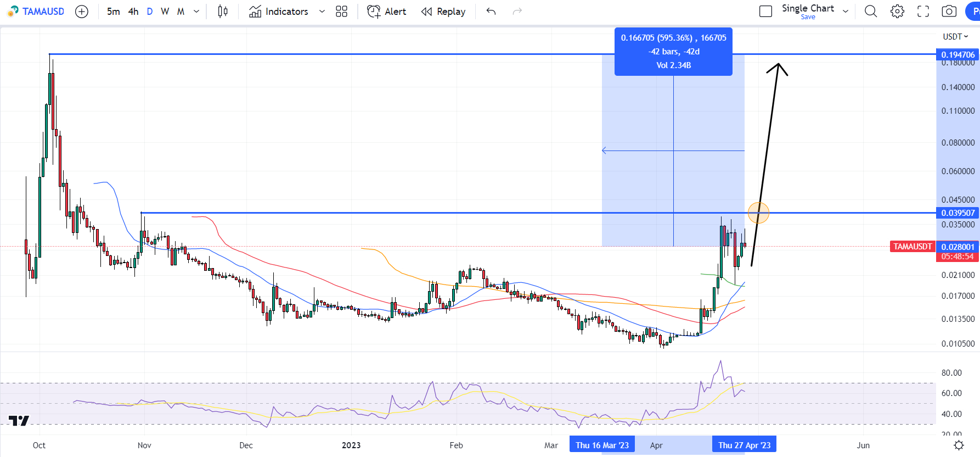Image resolution: width=980 pixels, height=457 pixels.
Task: Open the USDT currency dropdown
Action: (x=955, y=37)
